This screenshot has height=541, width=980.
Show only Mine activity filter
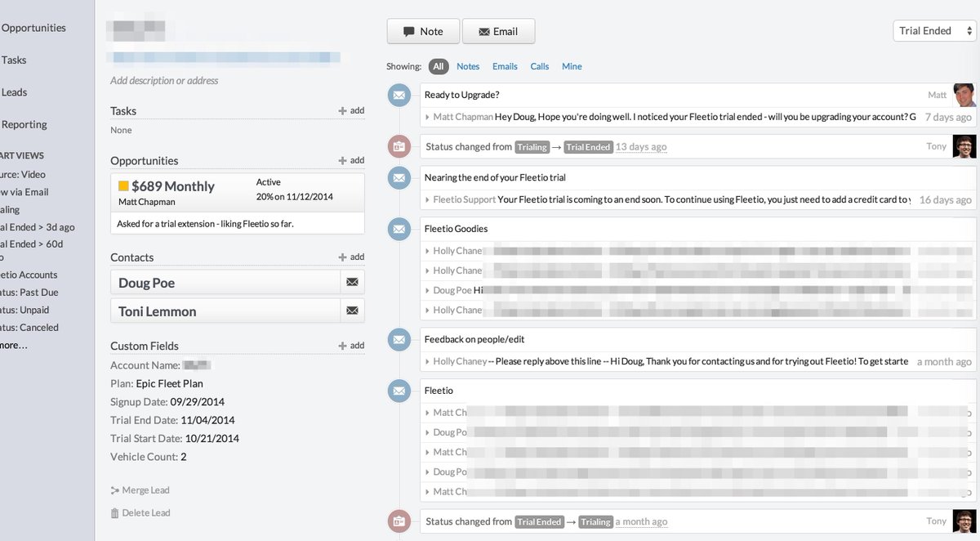pyautogui.click(x=572, y=66)
